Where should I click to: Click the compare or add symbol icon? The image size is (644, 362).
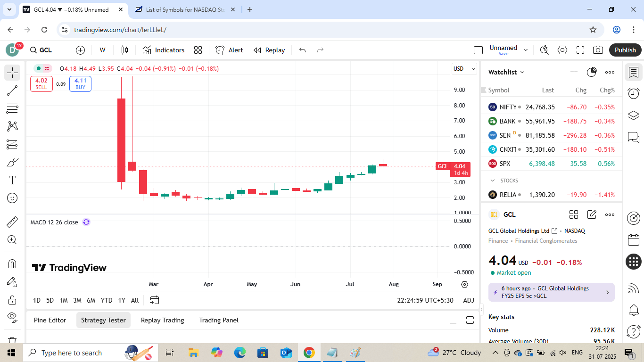point(80,50)
